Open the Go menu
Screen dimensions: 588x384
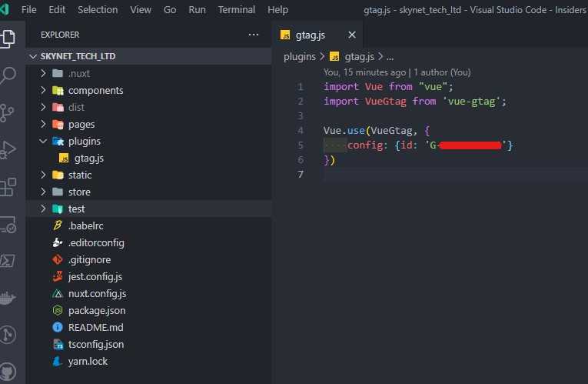click(170, 9)
